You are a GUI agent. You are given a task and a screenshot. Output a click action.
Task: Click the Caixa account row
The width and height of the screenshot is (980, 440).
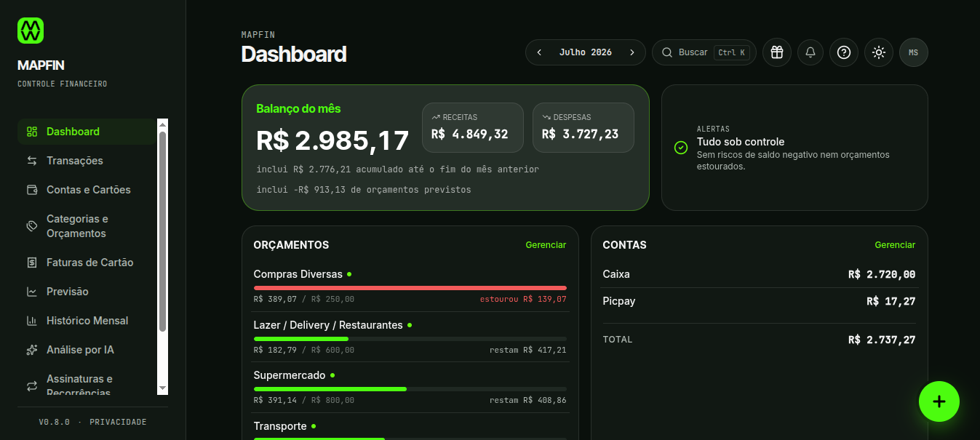pyautogui.click(x=759, y=274)
